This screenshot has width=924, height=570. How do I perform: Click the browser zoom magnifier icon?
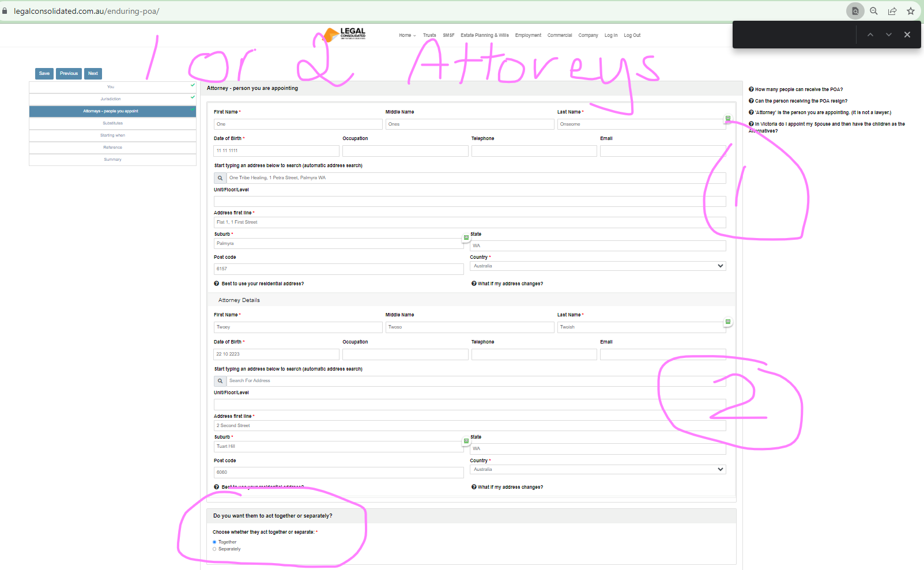click(x=874, y=11)
